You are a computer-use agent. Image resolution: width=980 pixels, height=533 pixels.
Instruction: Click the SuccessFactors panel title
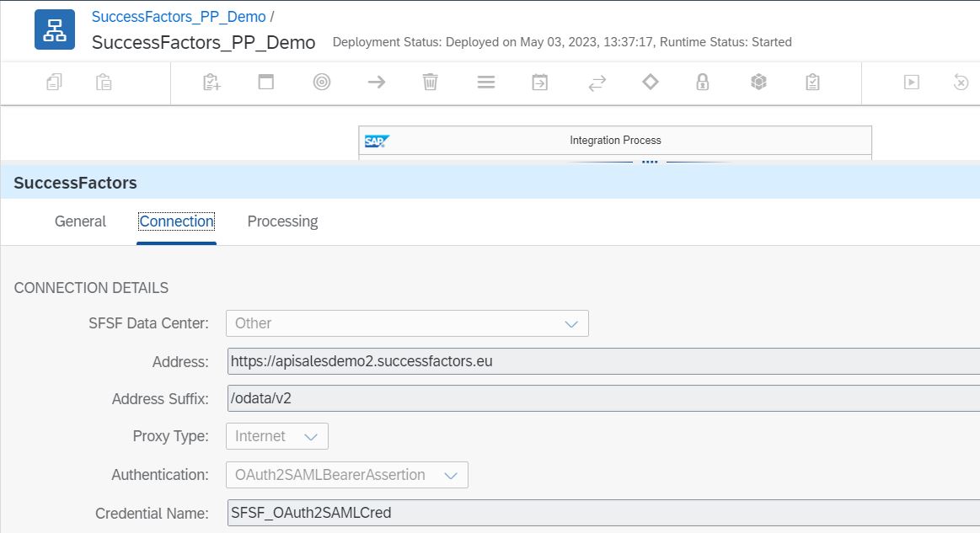point(75,183)
